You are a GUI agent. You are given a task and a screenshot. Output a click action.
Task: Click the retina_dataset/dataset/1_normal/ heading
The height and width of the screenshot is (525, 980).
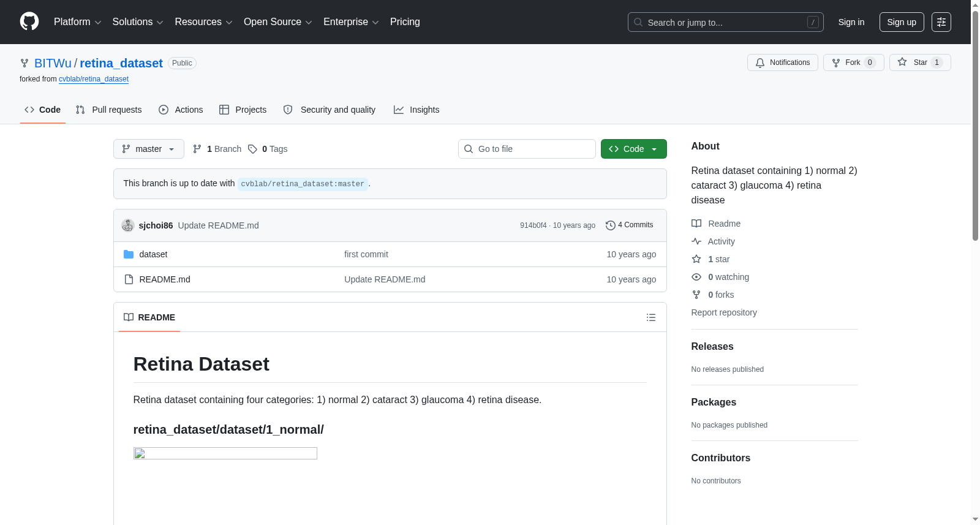pyautogui.click(x=228, y=429)
